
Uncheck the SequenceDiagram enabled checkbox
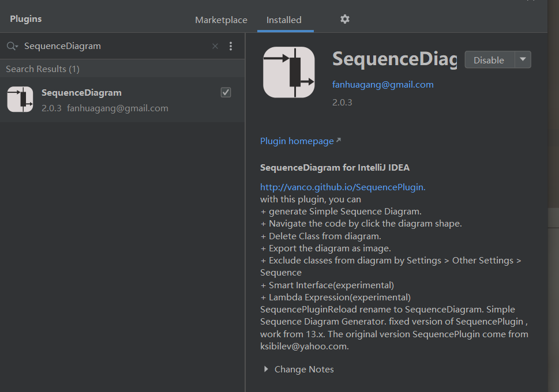226,93
